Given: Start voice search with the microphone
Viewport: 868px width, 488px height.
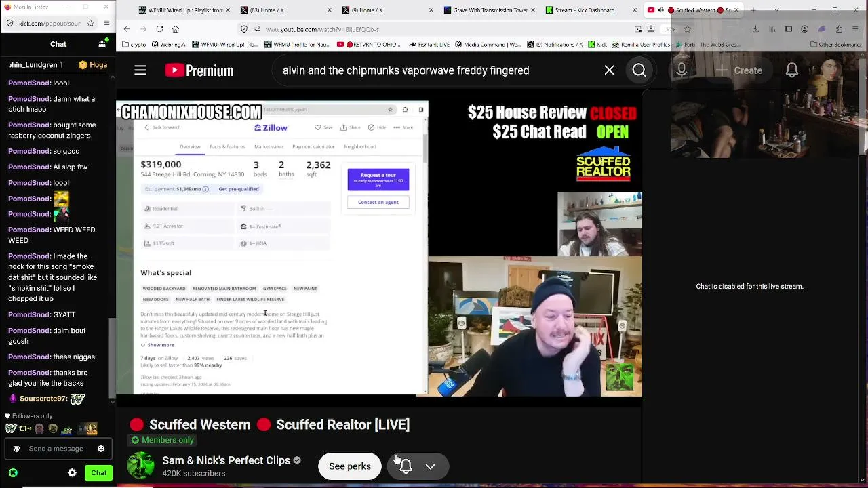Looking at the screenshot, I should pyautogui.click(x=682, y=70).
